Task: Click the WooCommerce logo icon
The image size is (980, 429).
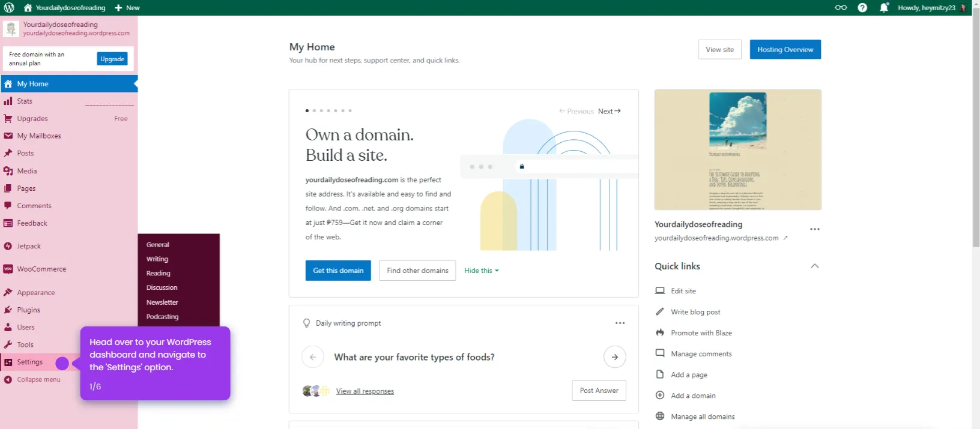Action: (x=8, y=269)
